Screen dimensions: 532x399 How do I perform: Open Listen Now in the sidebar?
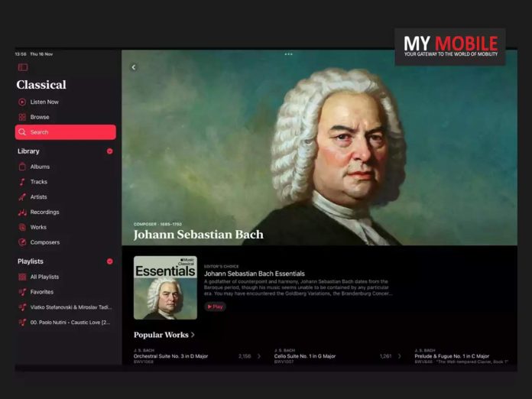coord(44,102)
